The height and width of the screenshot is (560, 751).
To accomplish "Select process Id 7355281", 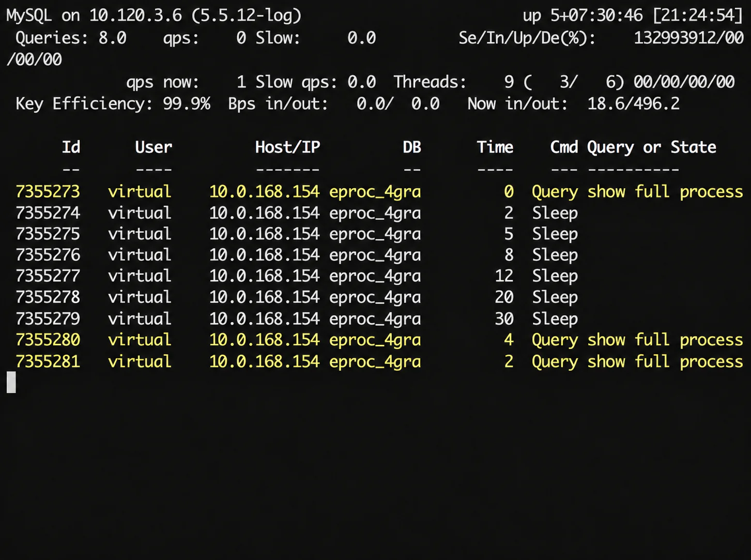I will click(48, 361).
